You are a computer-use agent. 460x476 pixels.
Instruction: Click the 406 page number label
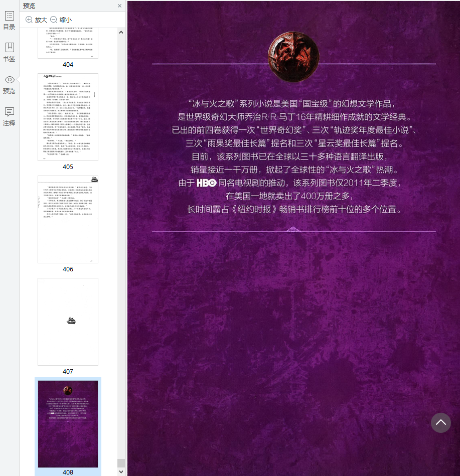68,269
